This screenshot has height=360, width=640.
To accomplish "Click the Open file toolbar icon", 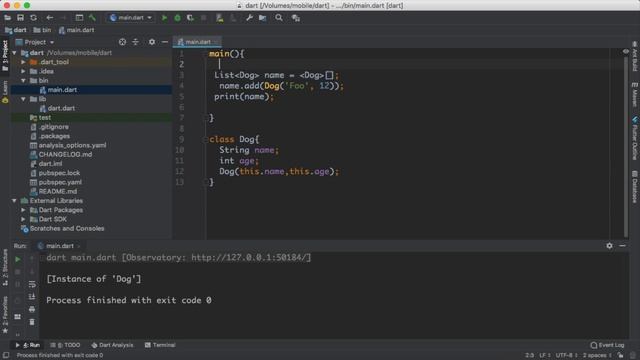I will coord(7,18).
